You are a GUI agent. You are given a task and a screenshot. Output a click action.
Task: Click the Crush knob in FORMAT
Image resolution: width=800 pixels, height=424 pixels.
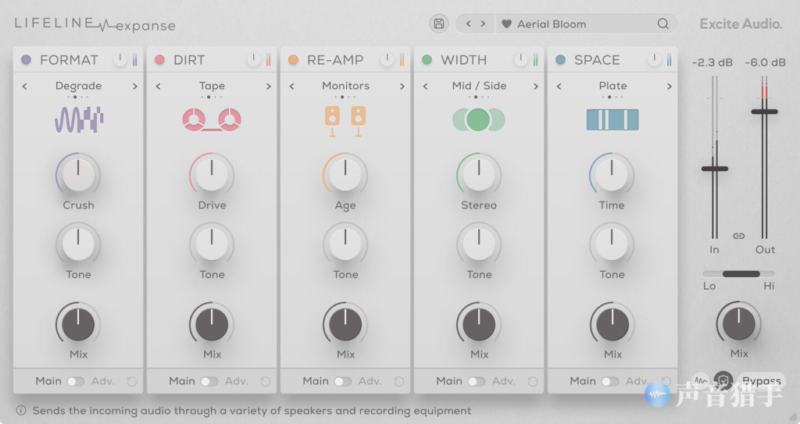point(78,174)
